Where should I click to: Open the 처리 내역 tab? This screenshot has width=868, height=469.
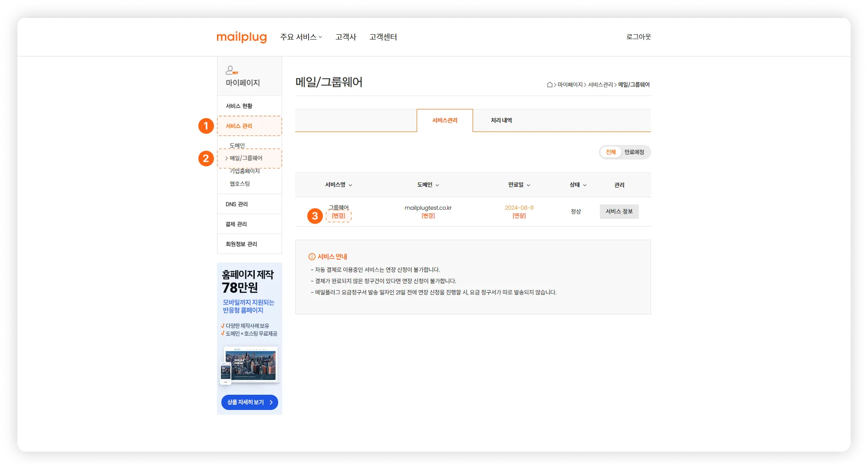coord(501,120)
